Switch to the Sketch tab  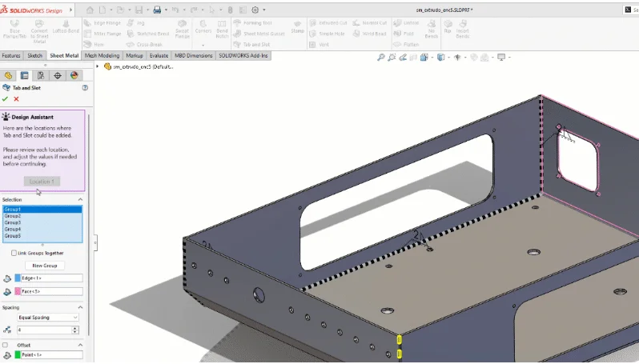(x=35, y=56)
